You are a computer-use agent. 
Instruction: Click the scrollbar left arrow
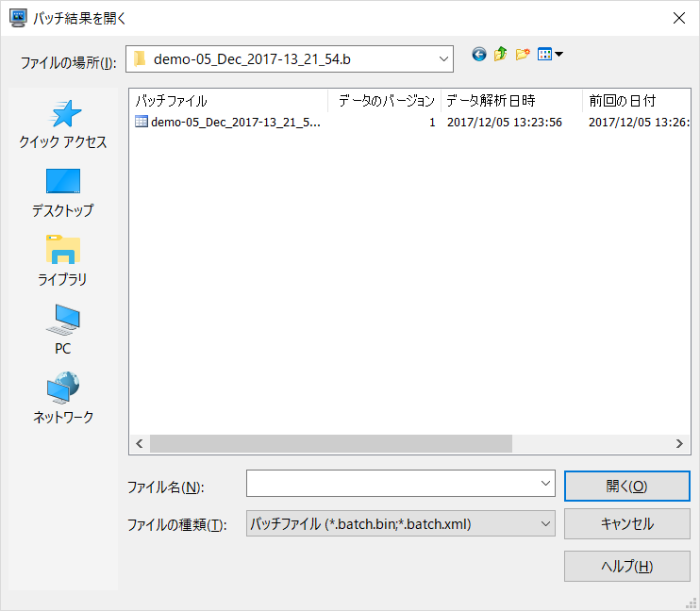tap(140, 443)
